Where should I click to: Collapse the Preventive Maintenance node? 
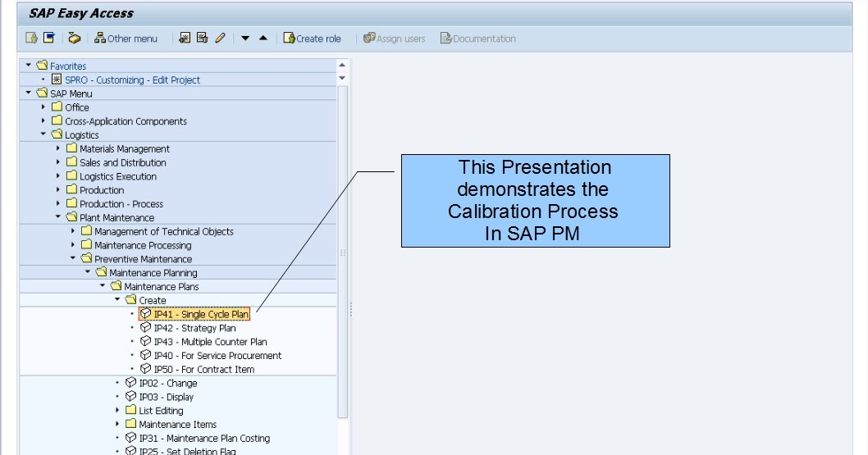click(x=72, y=258)
